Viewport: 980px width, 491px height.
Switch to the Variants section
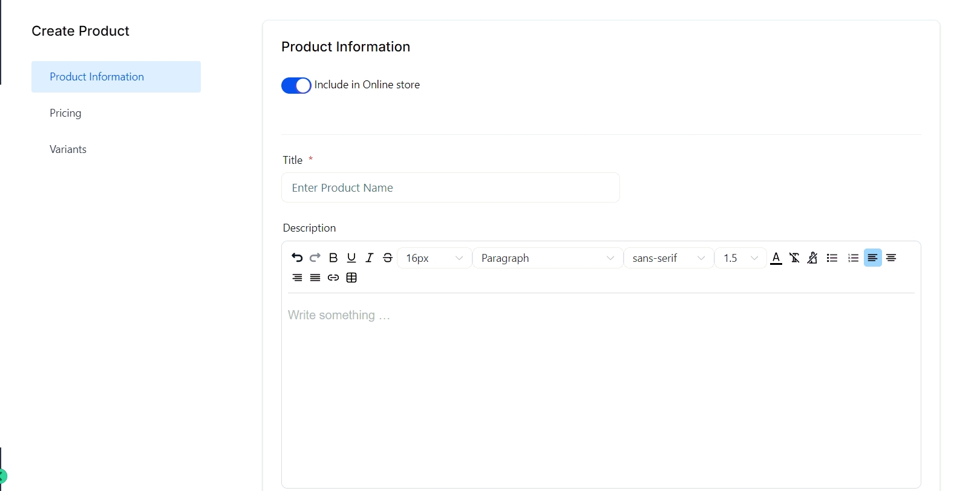pyautogui.click(x=68, y=149)
